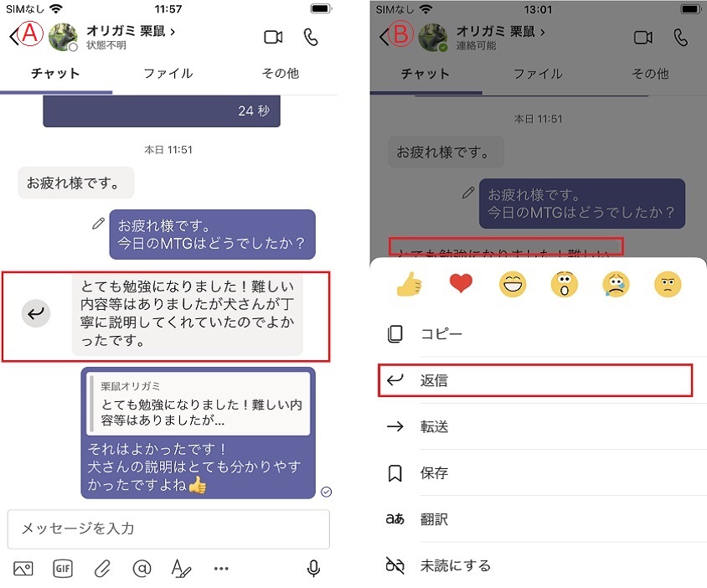Insert a mention with the @ icon
This screenshot has height=588, width=707.
pyautogui.click(x=142, y=569)
